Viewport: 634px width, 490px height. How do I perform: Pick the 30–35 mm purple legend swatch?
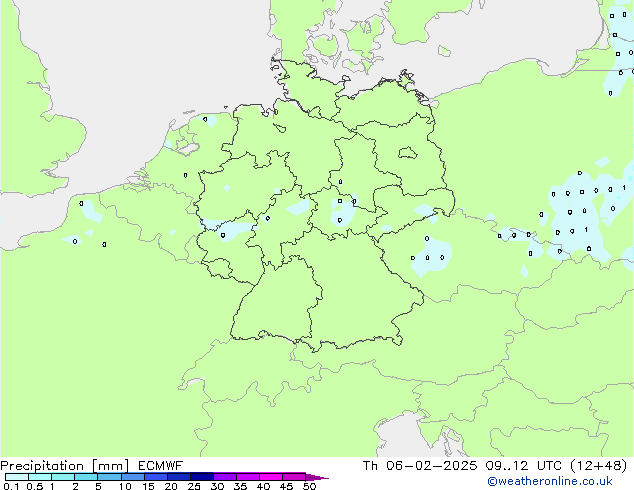pos(224,477)
